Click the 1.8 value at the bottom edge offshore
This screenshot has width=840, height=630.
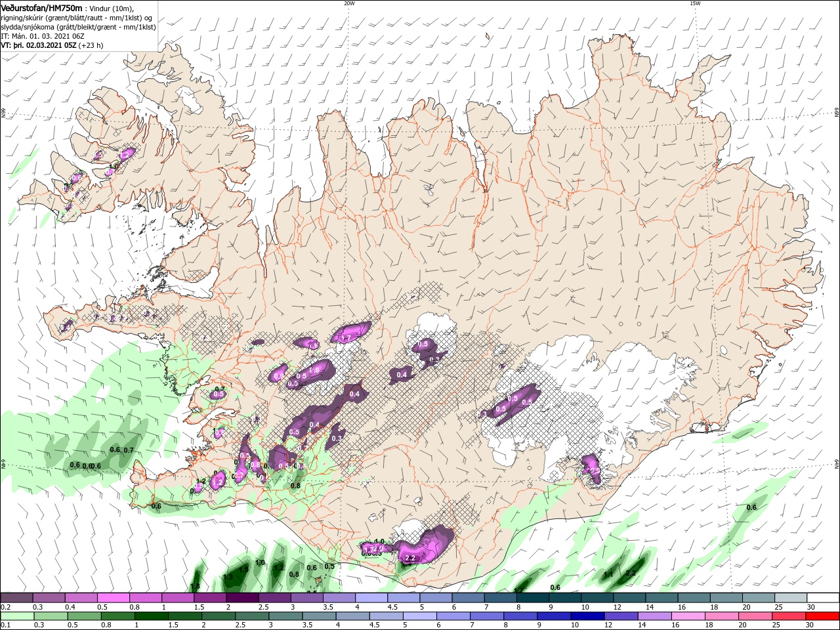tap(195, 586)
